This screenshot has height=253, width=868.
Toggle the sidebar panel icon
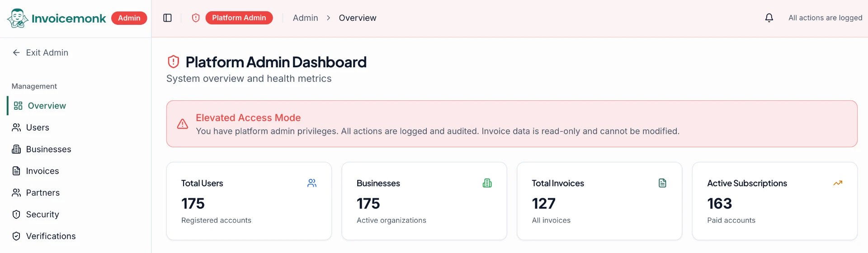[167, 18]
